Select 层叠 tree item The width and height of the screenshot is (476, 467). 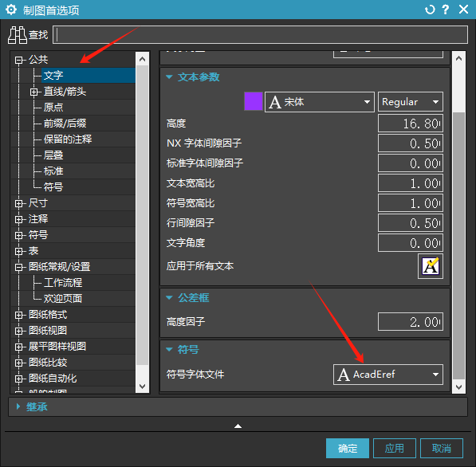[53, 155]
